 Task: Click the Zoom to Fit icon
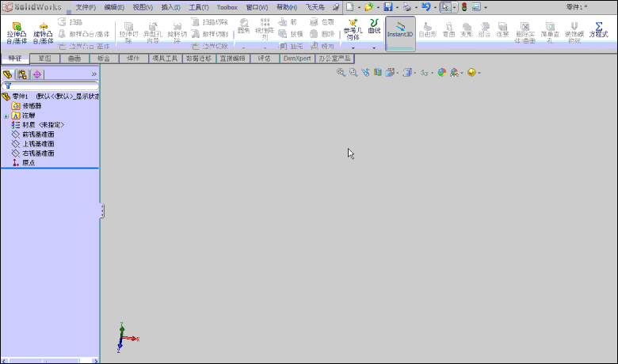click(341, 73)
